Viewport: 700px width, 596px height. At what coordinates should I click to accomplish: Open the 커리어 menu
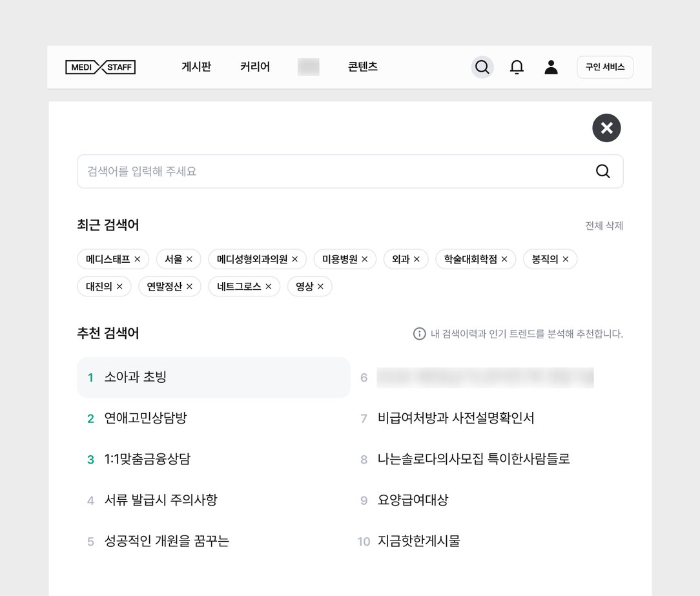[255, 67]
